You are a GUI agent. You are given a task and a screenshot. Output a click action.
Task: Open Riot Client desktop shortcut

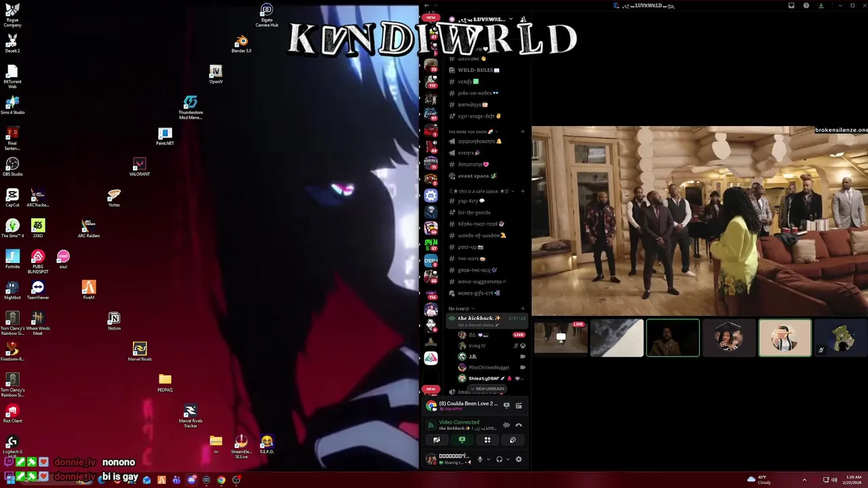coord(12,413)
